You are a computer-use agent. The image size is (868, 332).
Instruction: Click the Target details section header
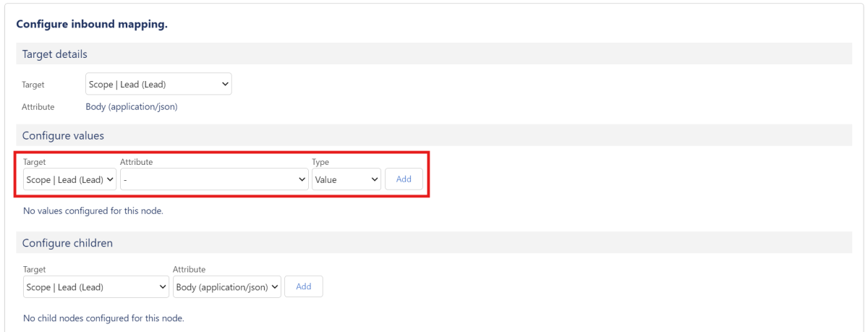point(55,54)
